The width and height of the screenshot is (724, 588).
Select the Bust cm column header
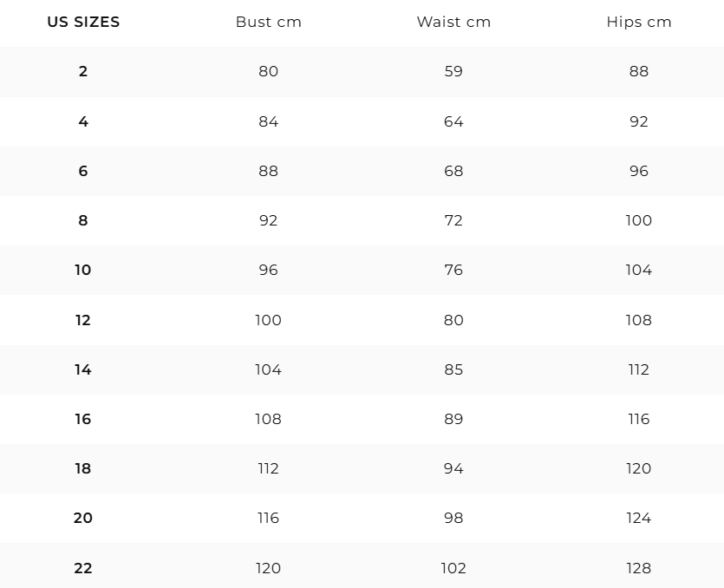click(x=268, y=22)
